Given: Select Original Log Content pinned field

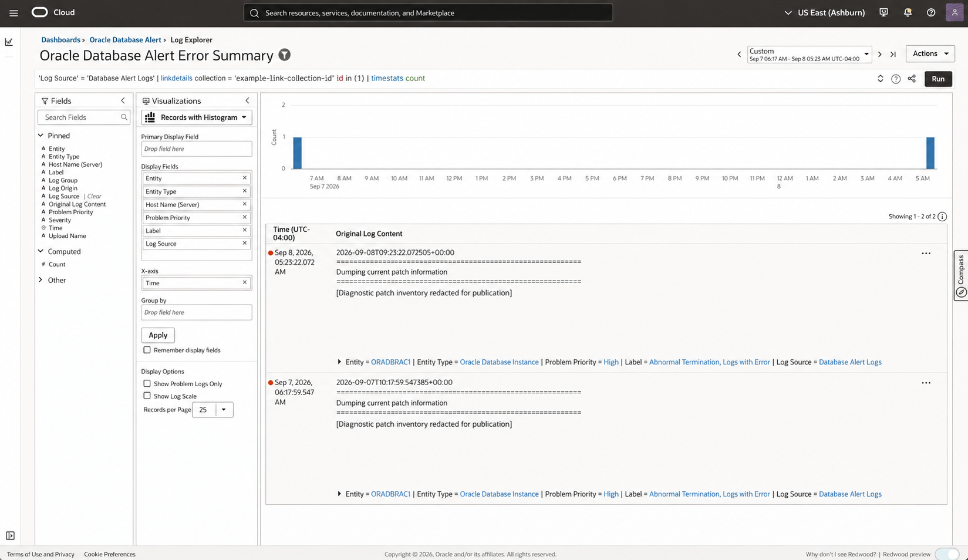Looking at the screenshot, I should pos(77,204).
